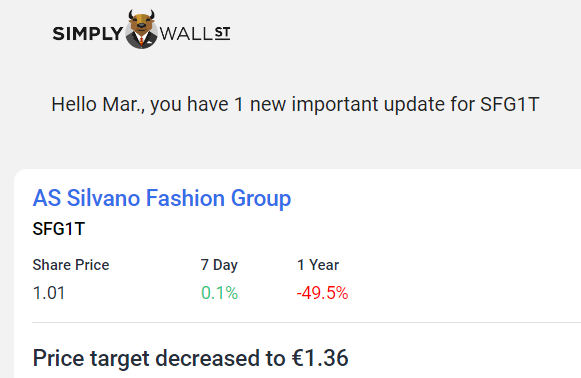Screen dimensions: 581x378
Task: Click the SIMPLY wordmark in the header
Action: [88, 34]
